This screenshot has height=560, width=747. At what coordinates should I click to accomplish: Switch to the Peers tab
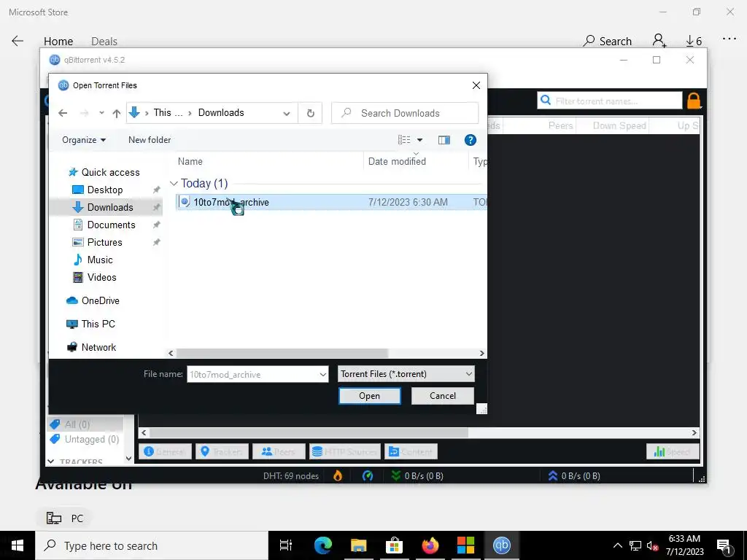279,451
